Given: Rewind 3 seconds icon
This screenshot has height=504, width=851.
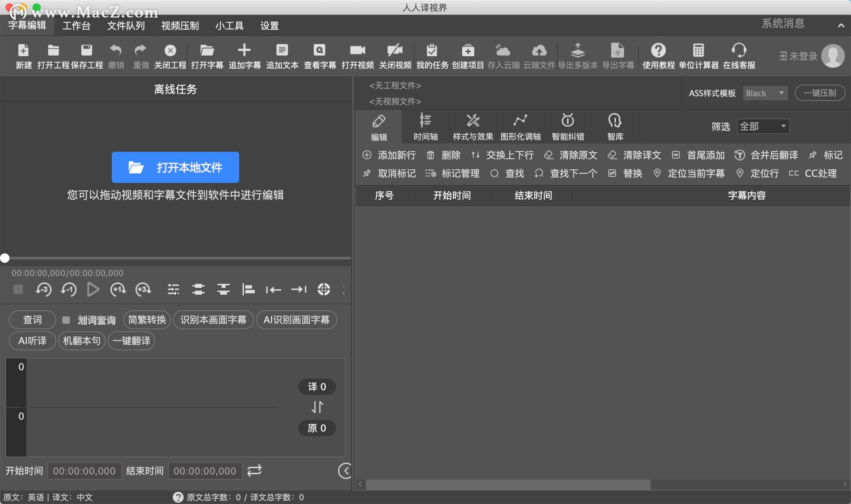Looking at the screenshot, I should [43, 289].
